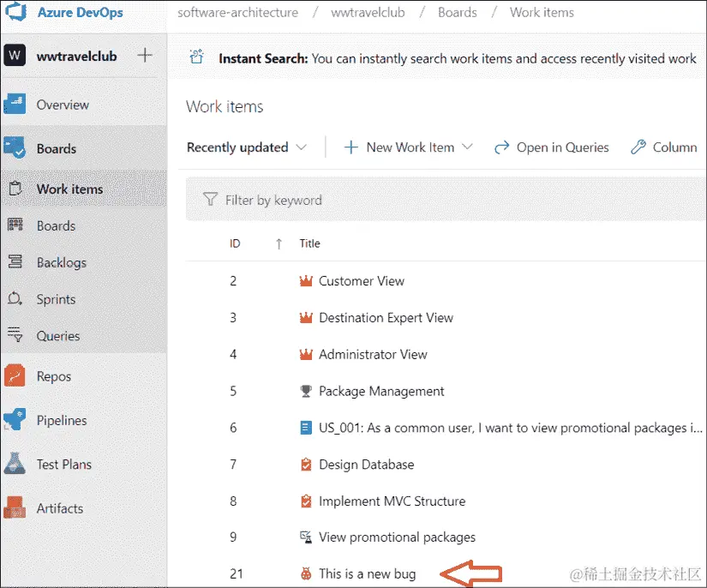Click the Column options button

(663, 147)
